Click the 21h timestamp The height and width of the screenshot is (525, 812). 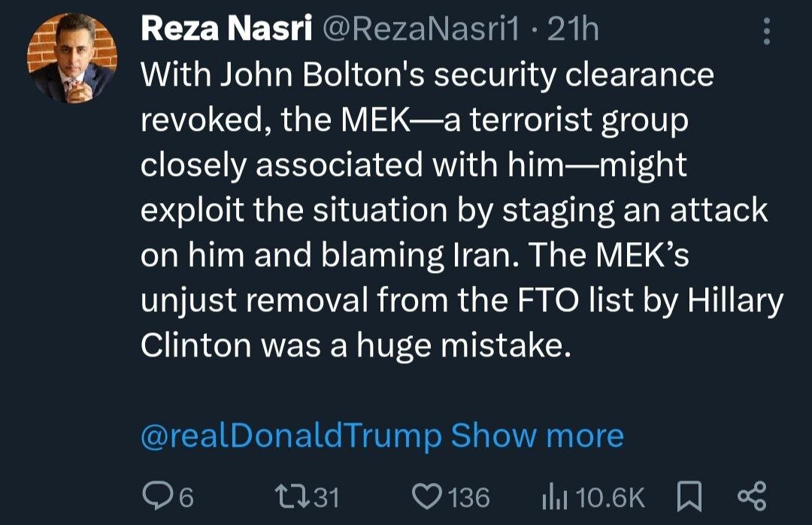pyautogui.click(x=574, y=30)
